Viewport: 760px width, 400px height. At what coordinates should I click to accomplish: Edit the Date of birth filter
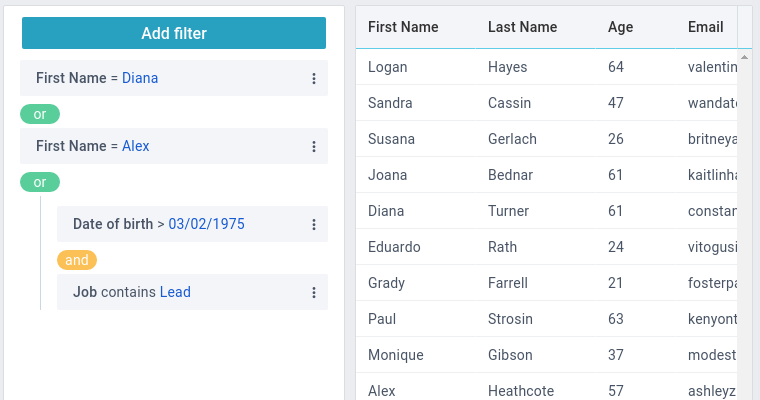(x=159, y=224)
